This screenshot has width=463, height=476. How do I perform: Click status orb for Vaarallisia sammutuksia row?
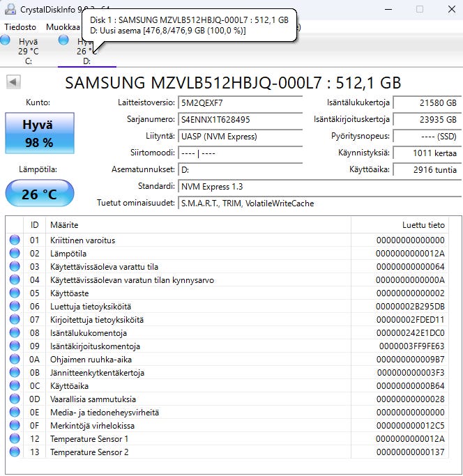[15, 399]
